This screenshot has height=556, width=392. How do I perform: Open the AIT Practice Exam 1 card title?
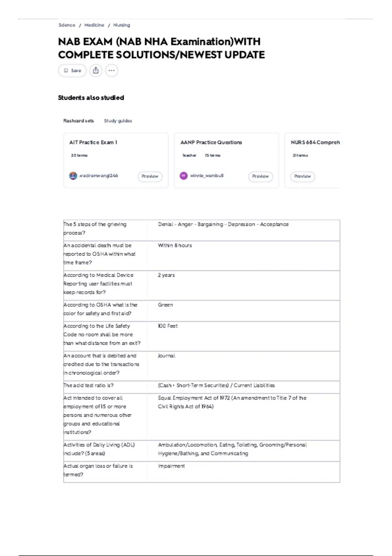click(93, 142)
